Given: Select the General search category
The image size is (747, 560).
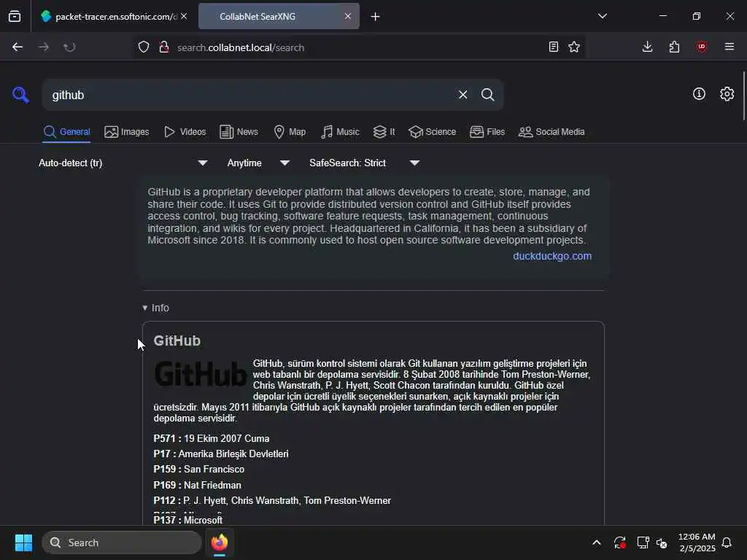Looking at the screenshot, I should pyautogui.click(x=66, y=132).
